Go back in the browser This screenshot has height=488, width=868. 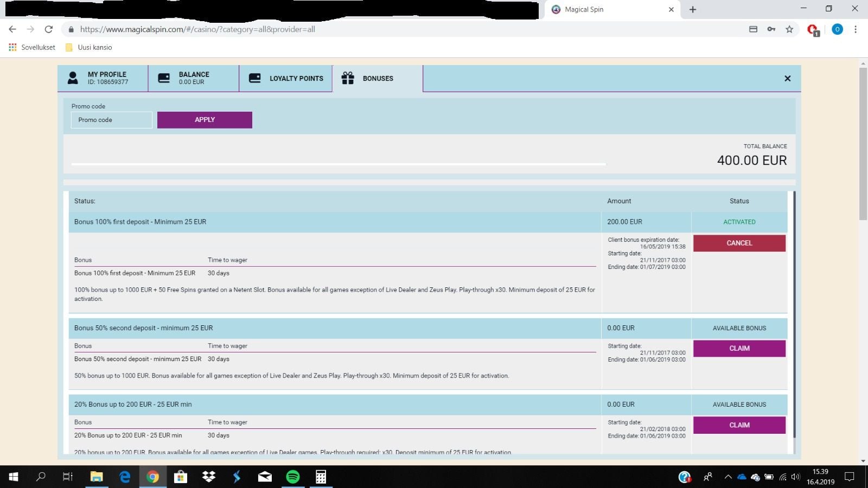click(12, 29)
